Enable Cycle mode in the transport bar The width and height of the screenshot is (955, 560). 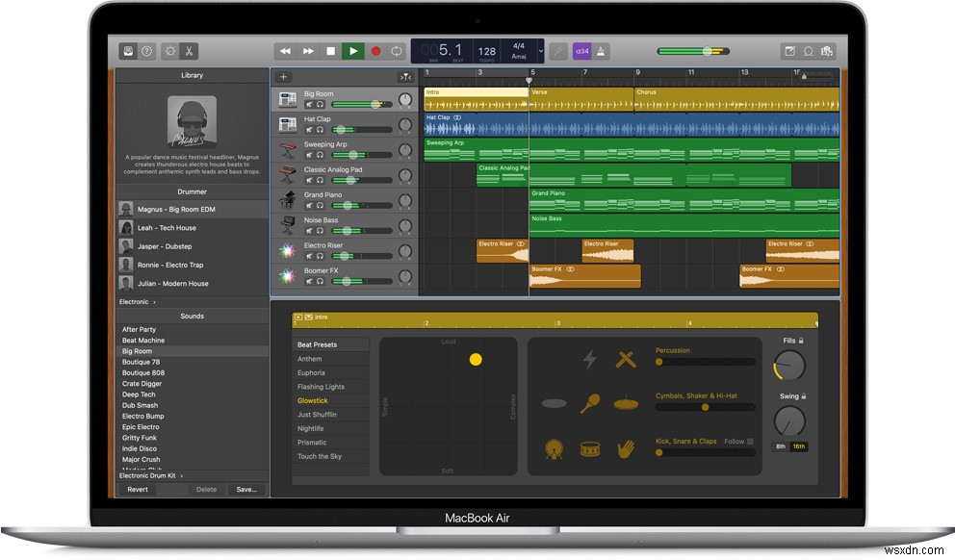[x=397, y=50]
